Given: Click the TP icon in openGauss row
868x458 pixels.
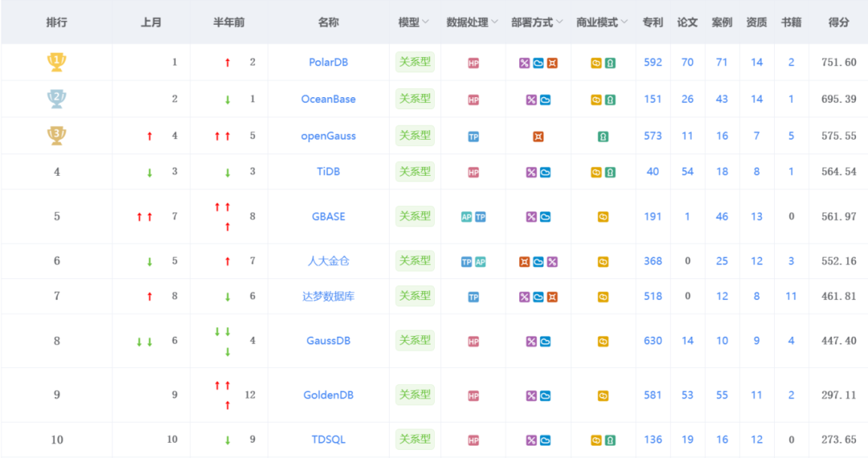Looking at the screenshot, I should point(473,137).
